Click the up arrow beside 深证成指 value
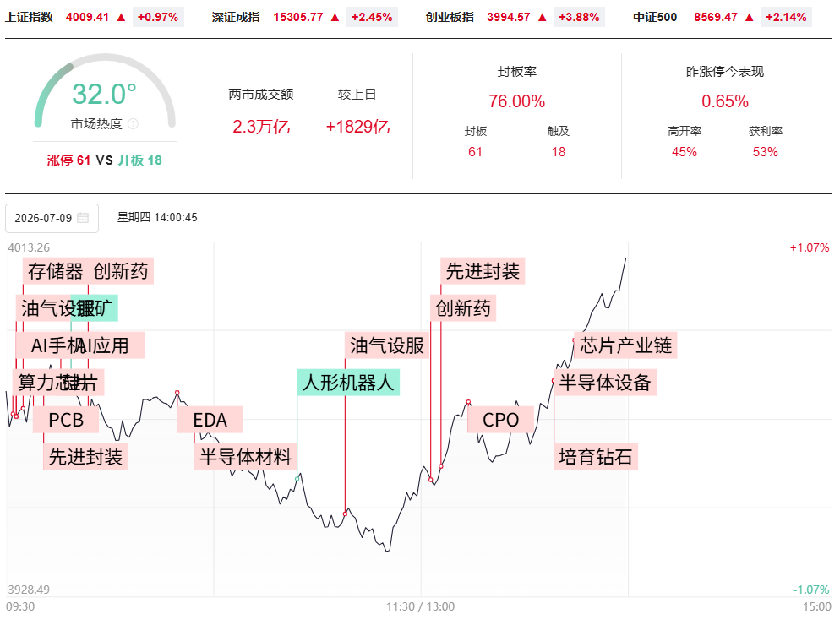Image resolution: width=840 pixels, height=625 pixels. (x=335, y=17)
